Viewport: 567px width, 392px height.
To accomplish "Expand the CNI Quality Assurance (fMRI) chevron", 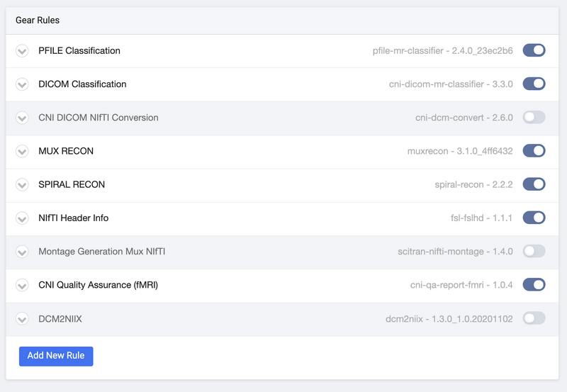I will click(22, 286).
